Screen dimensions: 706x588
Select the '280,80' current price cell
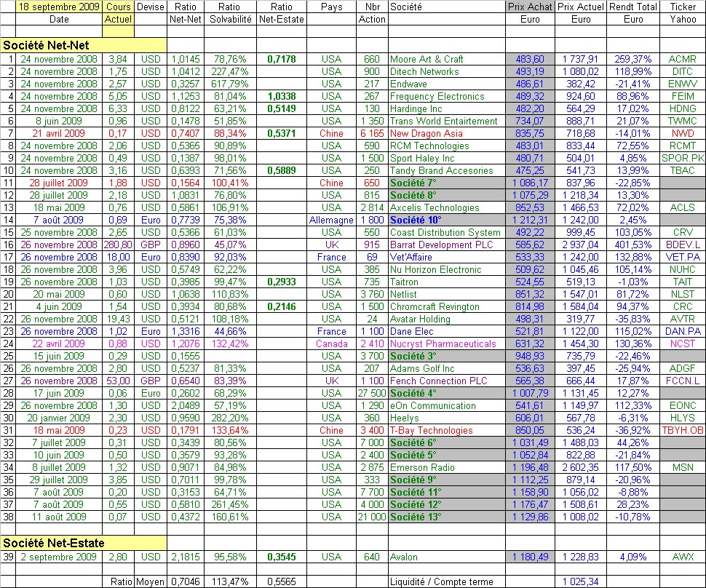118,245
